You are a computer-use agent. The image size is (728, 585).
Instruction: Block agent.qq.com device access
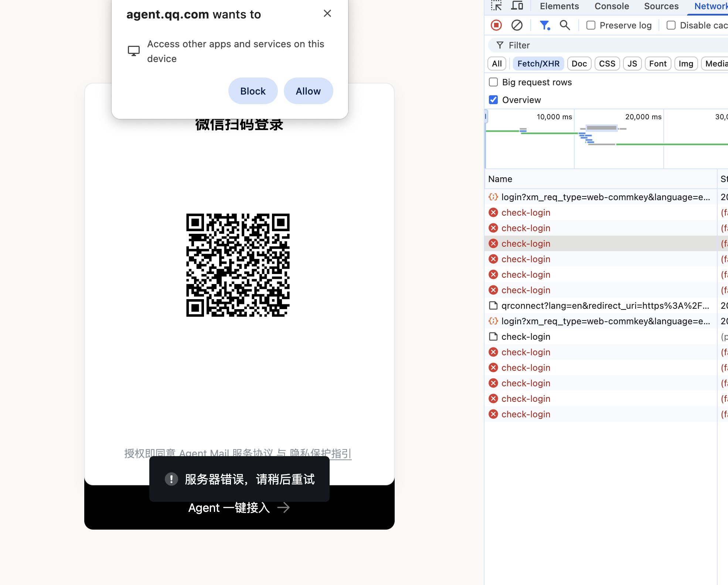pyautogui.click(x=253, y=91)
